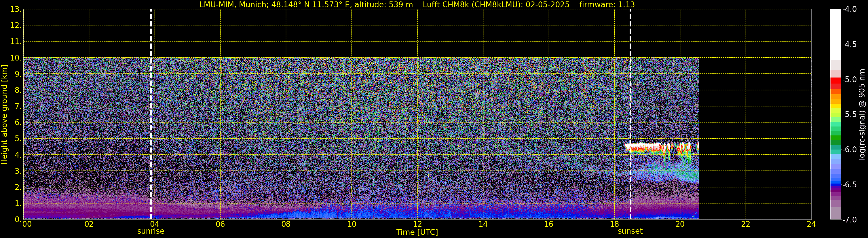Click the 5 km tick label on the height axis
868x238 pixels.
18,139
